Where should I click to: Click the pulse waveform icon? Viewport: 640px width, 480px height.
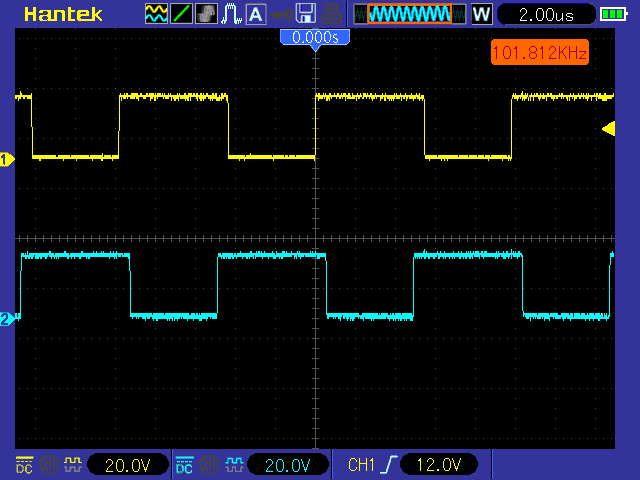(231, 14)
